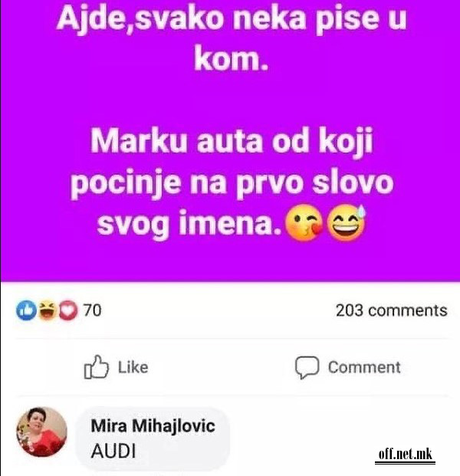Click the purple post background area
460x476 pixels.
tap(230, 100)
